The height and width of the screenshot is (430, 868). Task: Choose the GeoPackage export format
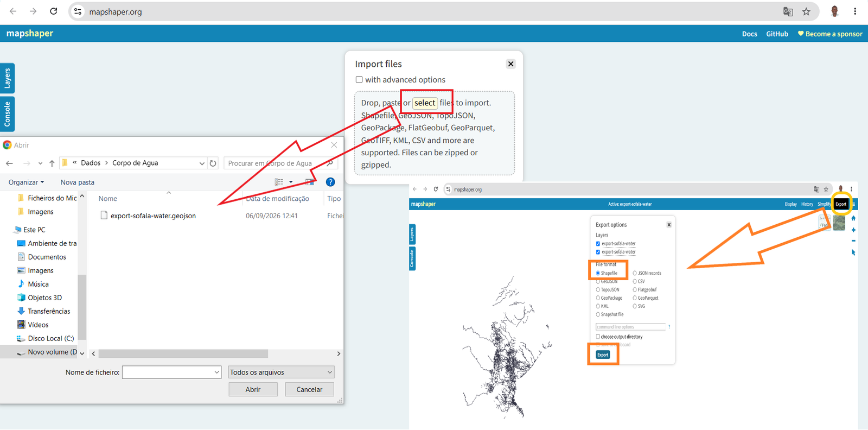point(598,298)
